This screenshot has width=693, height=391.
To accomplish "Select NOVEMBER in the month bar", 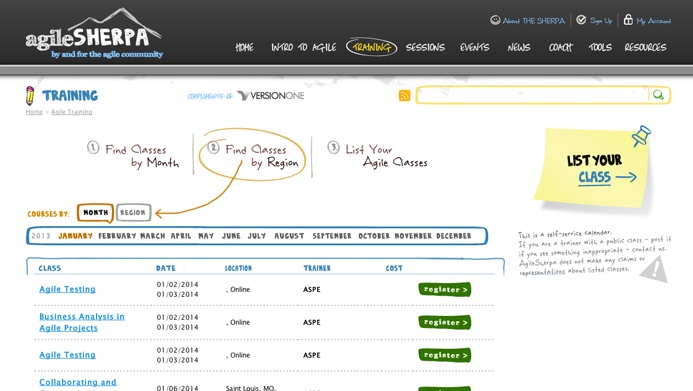I will tap(413, 236).
